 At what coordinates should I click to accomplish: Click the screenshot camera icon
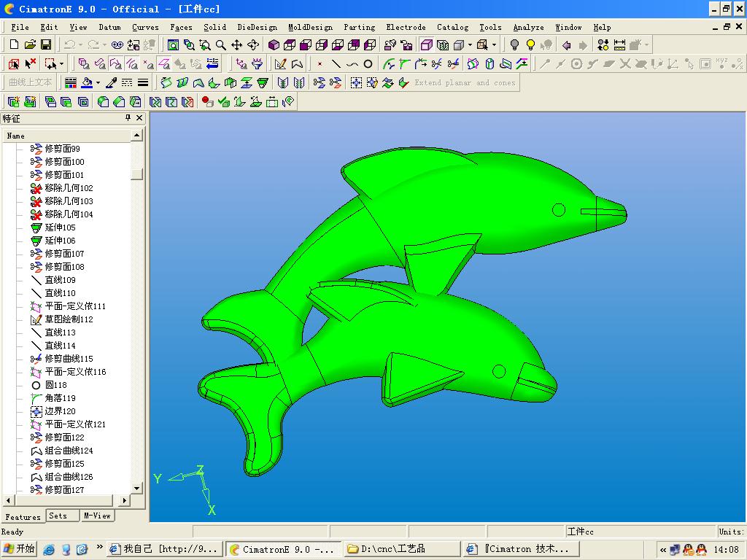[406, 44]
